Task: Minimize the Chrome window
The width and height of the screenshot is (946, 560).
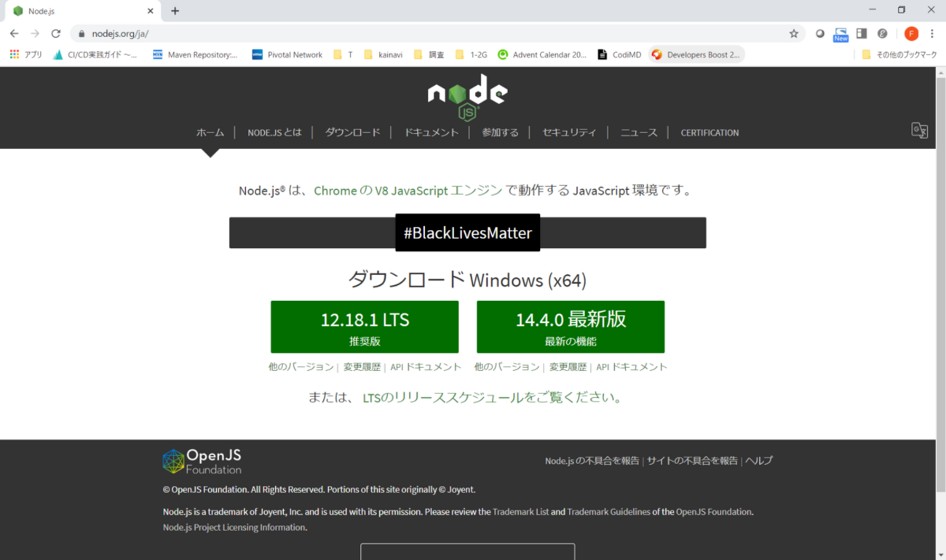Action: (873, 9)
